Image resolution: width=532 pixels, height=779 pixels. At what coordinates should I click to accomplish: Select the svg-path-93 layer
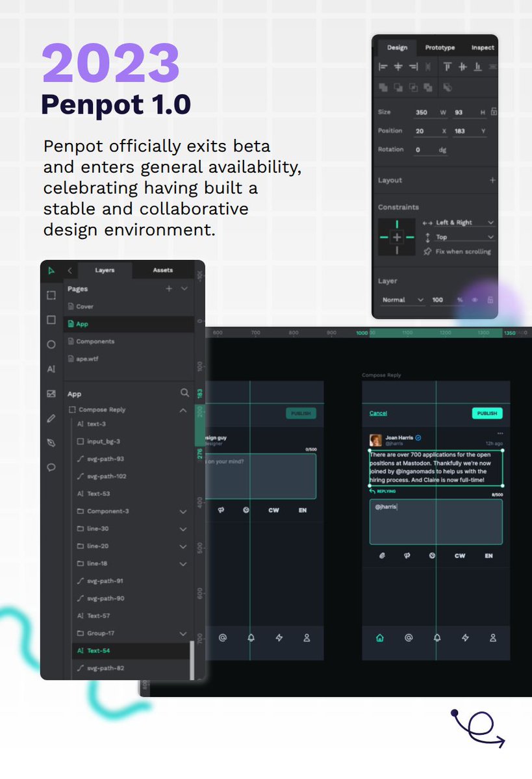[132, 459]
